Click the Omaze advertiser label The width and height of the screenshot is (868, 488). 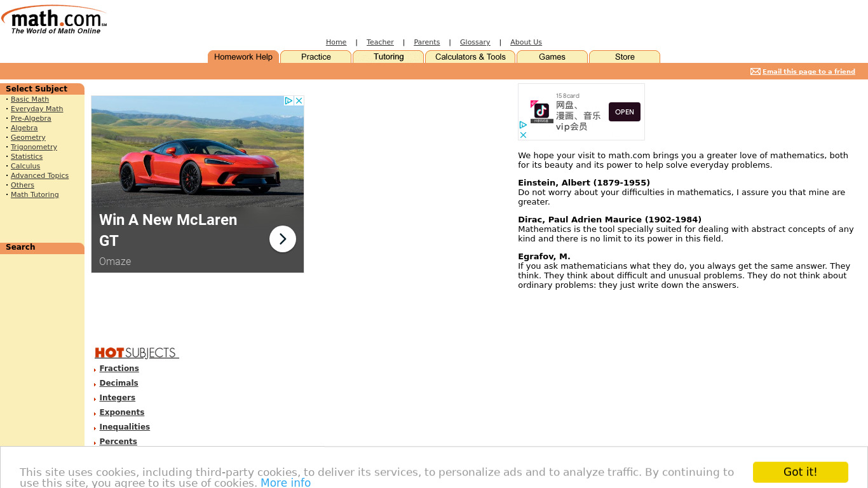115,262
